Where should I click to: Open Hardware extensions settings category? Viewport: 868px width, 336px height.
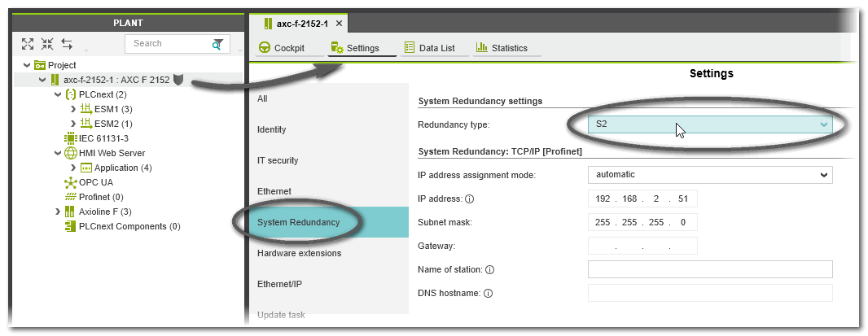(x=299, y=253)
